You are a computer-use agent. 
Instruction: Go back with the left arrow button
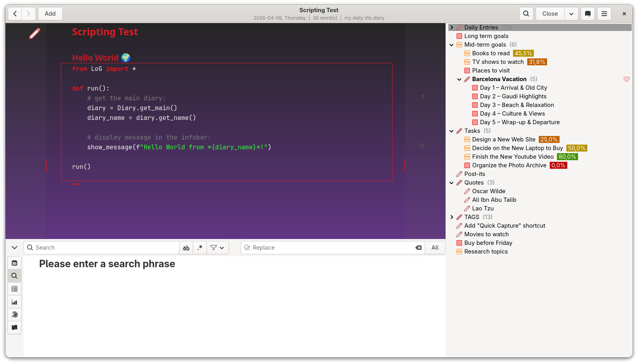[15, 14]
